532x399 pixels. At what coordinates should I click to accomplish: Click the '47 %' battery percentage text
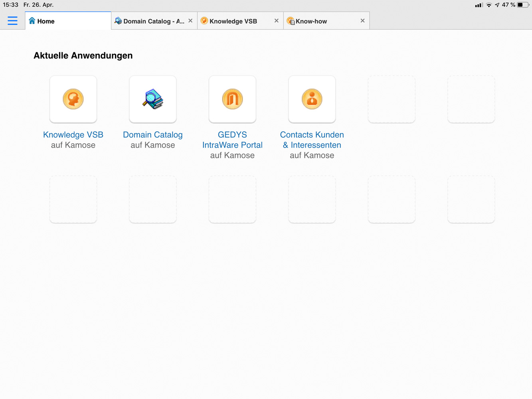508,5
